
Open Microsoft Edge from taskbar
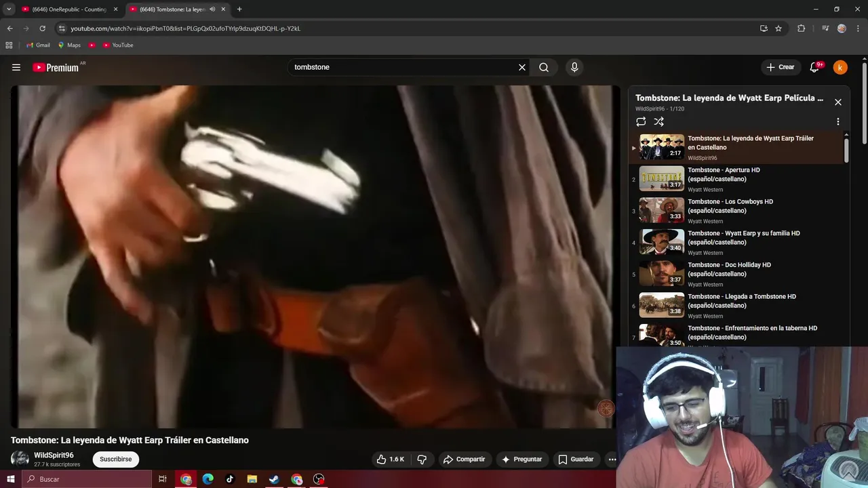coord(208,479)
